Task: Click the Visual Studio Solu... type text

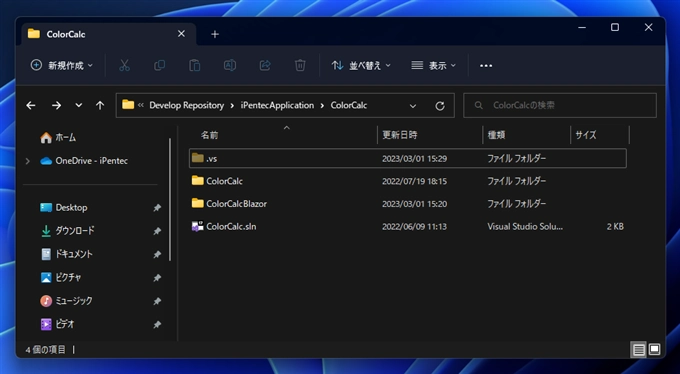Action: click(x=525, y=226)
